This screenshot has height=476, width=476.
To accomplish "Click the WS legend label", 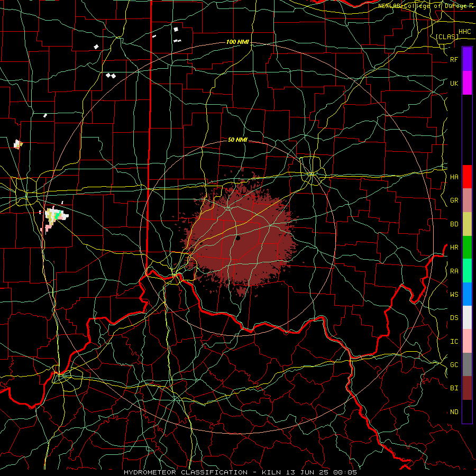I will [454, 294].
